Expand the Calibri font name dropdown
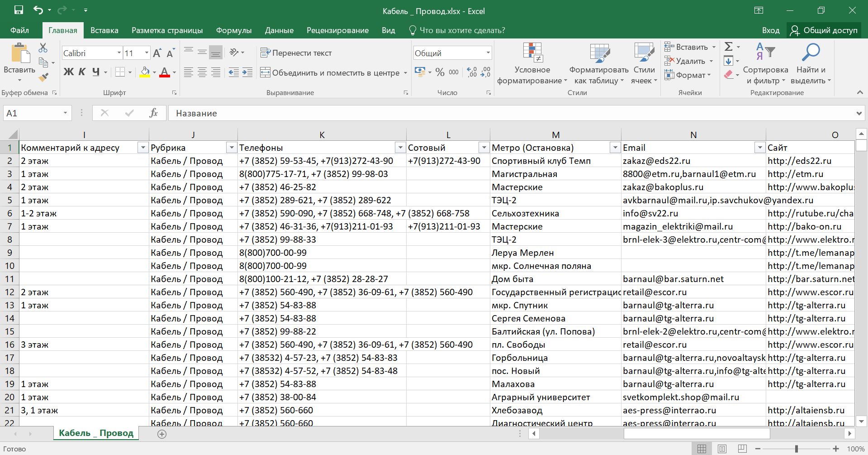This screenshot has width=868, height=455. [119, 53]
